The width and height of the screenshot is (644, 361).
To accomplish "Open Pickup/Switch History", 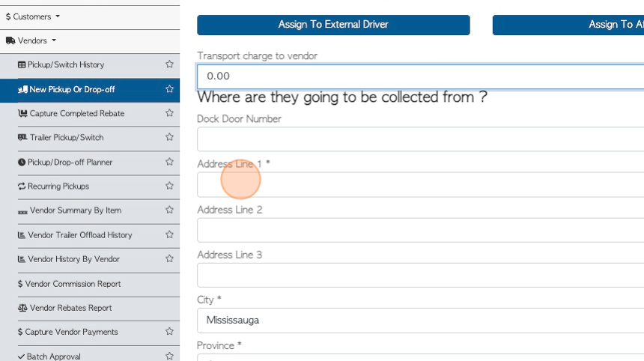I will 66,64.
